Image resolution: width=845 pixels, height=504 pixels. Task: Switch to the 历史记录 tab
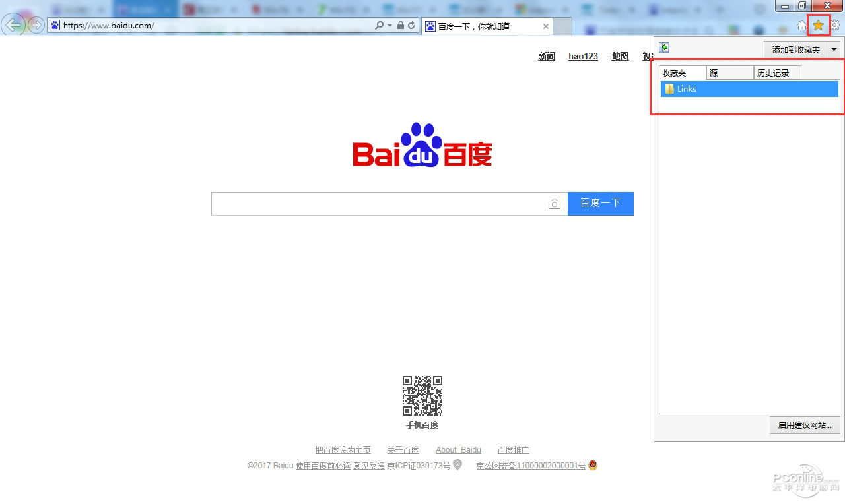pos(778,73)
